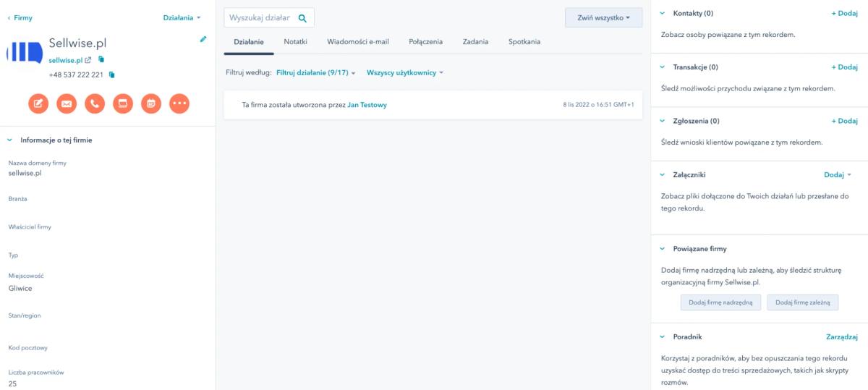Open Filtruj działanie (9/17) filter dropdown

point(316,73)
